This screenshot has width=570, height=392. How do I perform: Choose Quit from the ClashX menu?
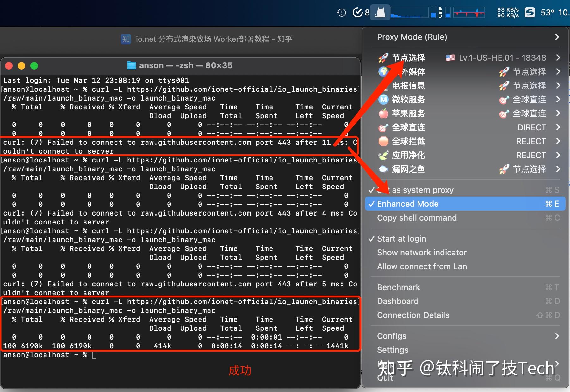click(x=465, y=378)
